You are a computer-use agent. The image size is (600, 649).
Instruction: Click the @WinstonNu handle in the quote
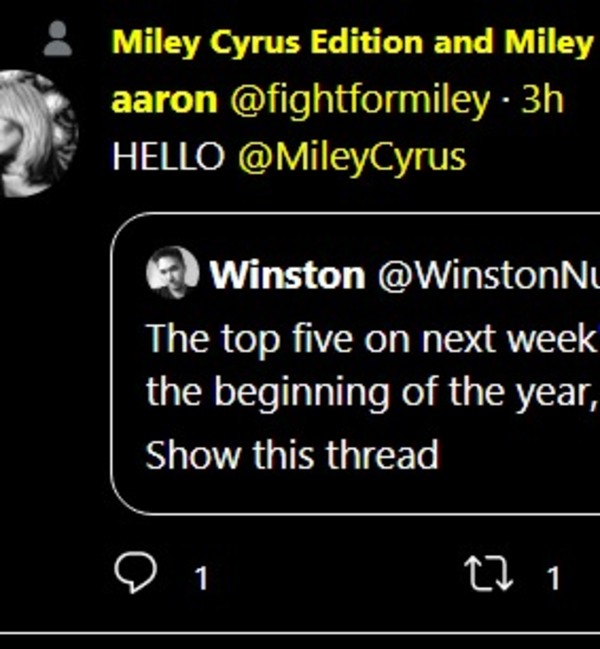tap(487, 275)
